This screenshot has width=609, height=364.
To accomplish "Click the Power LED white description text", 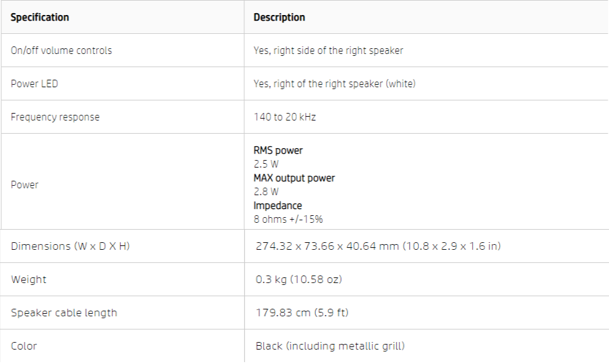I will 334,83.
